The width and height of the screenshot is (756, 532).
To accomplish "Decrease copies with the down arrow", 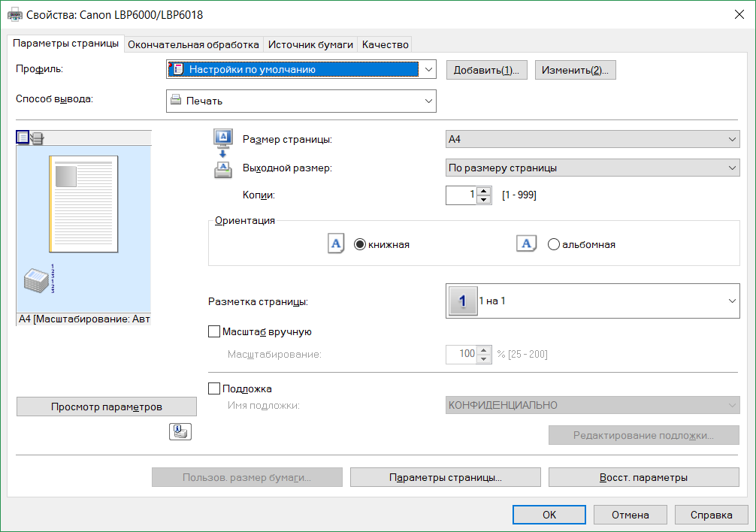I will click(x=484, y=200).
